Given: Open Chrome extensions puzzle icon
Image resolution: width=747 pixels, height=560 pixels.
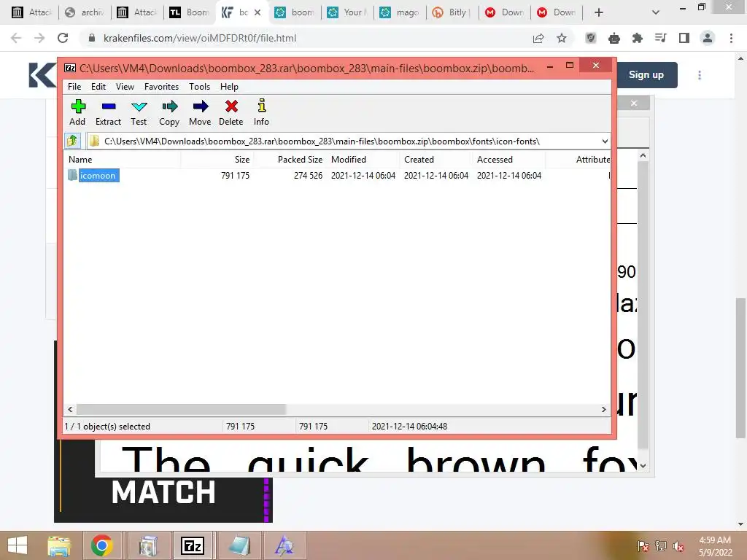Looking at the screenshot, I should pyautogui.click(x=638, y=38).
